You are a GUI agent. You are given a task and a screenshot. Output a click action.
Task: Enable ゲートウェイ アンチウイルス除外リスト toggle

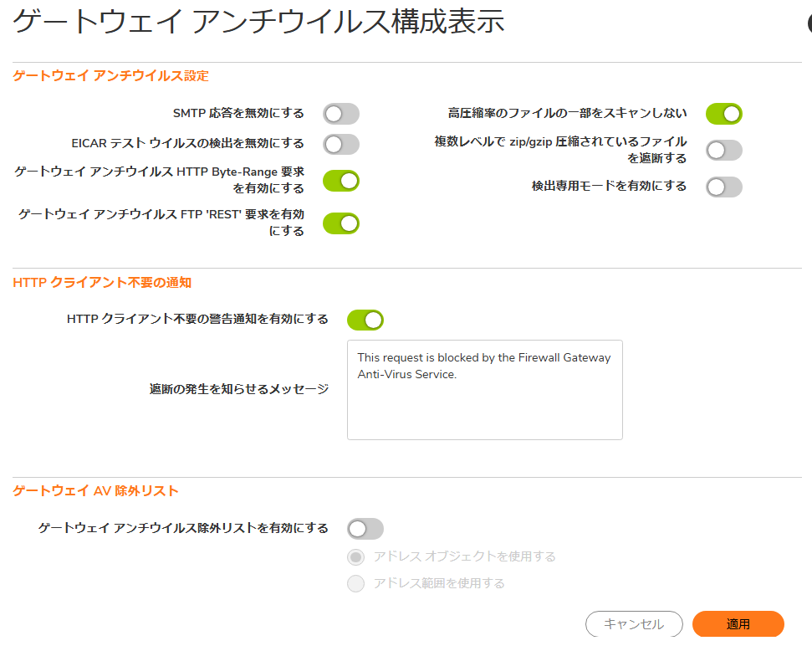(365, 529)
